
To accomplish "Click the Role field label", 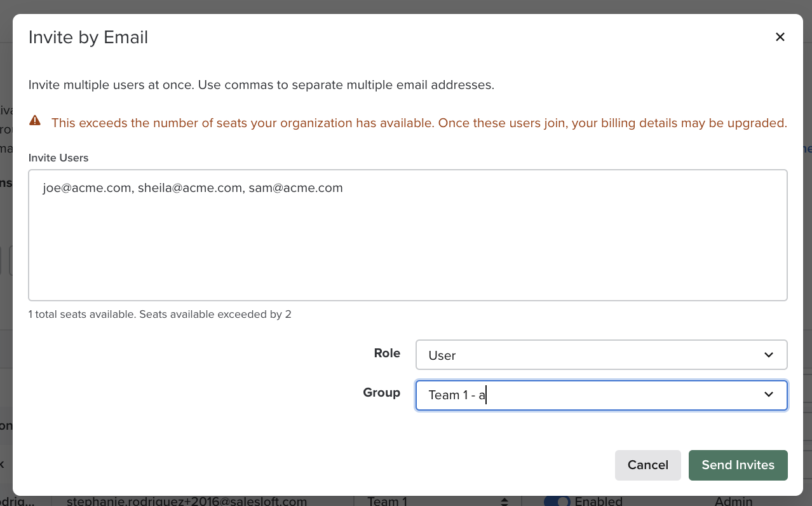I will [387, 353].
